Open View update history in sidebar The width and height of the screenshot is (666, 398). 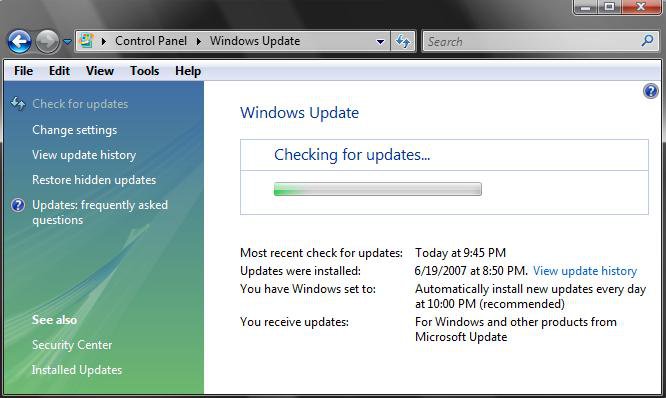coord(84,155)
